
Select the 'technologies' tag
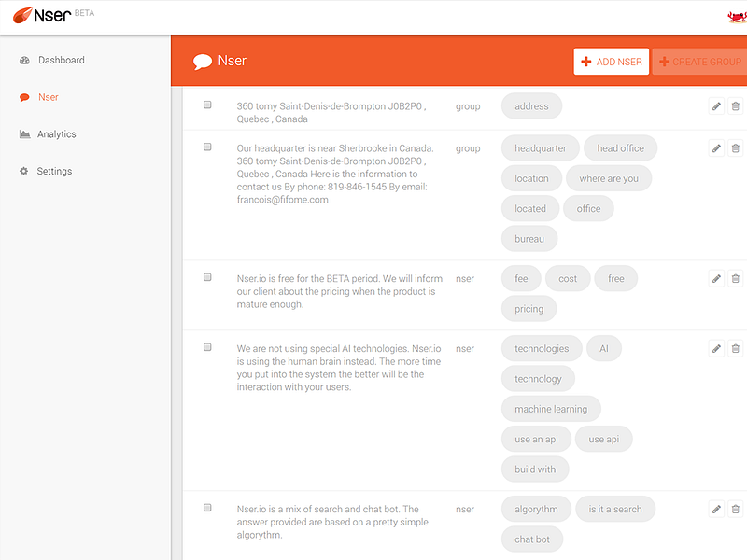point(542,348)
